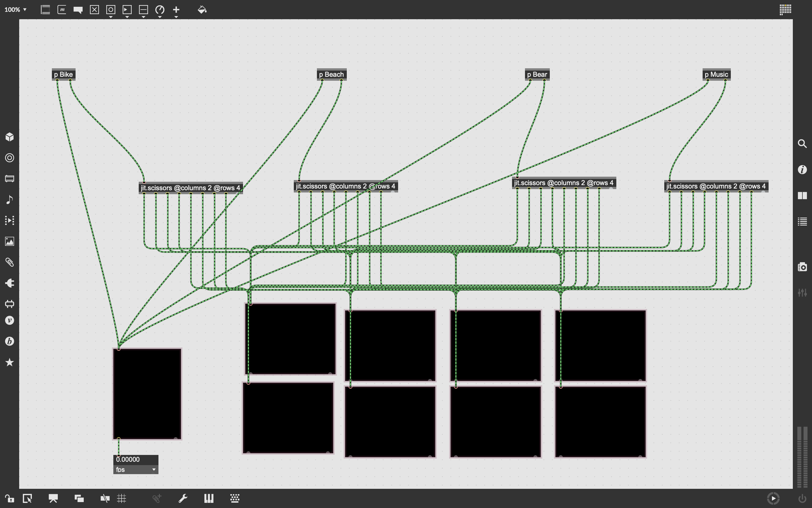Open the fps dropdown menu
Image resolution: width=812 pixels, height=508 pixels.
click(136, 469)
